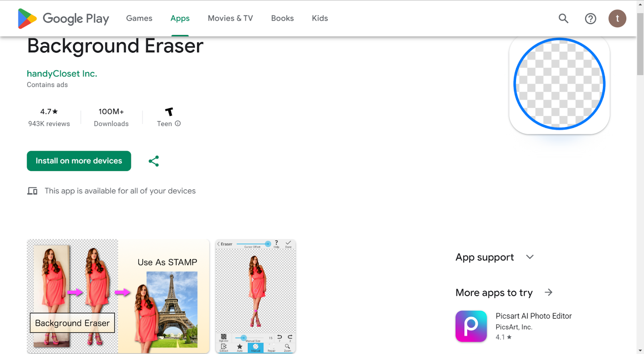This screenshot has height=354, width=644.
Task: Open the search icon
Action: (563, 19)
